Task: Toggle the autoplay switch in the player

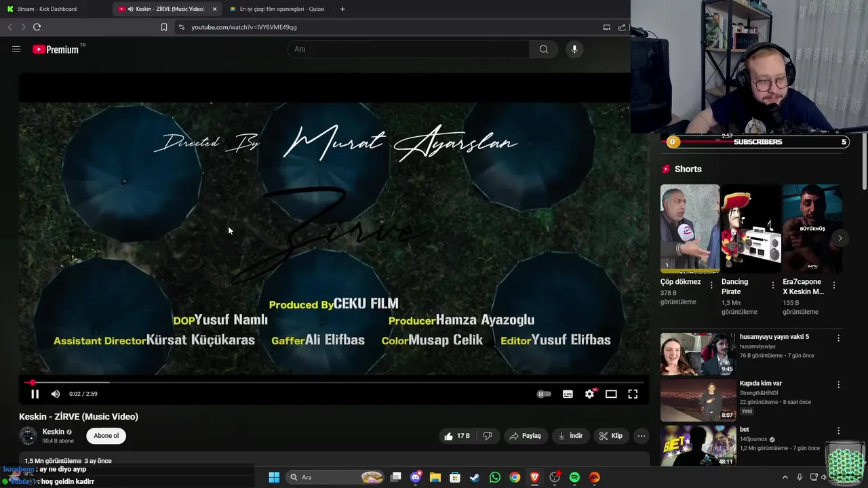Action: click(x=544, y=394)
